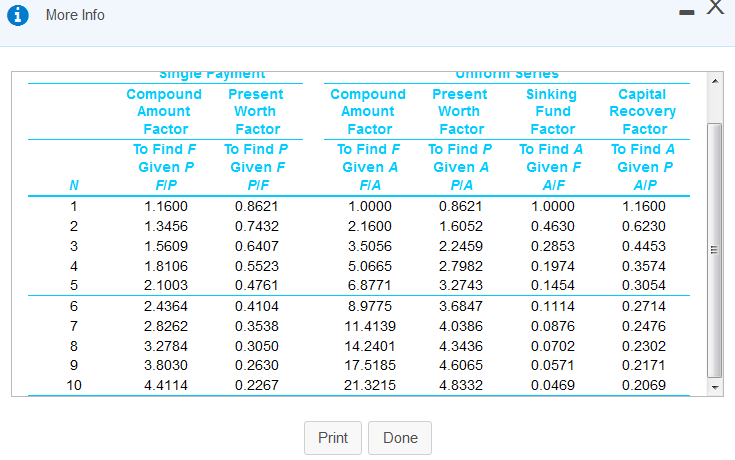Click F/A value 5.0665
Viewport: 735px width, 460px height.
370,266
